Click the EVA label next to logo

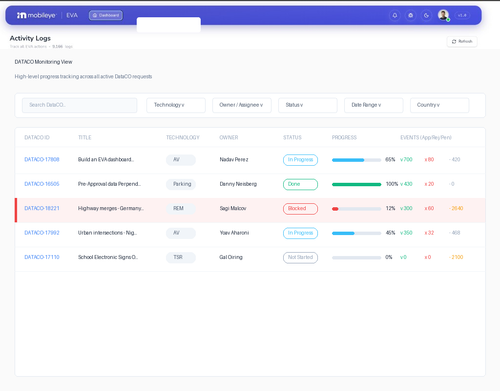pos(72,15)
